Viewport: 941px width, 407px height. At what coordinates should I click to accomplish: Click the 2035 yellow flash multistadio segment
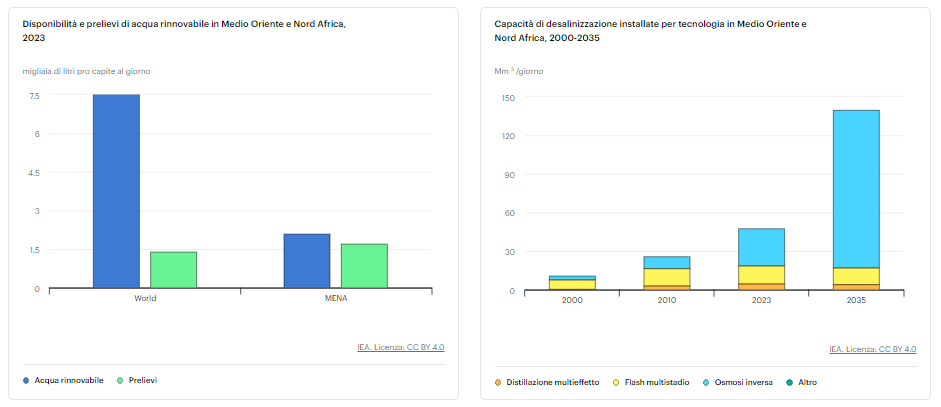point(856,276)
